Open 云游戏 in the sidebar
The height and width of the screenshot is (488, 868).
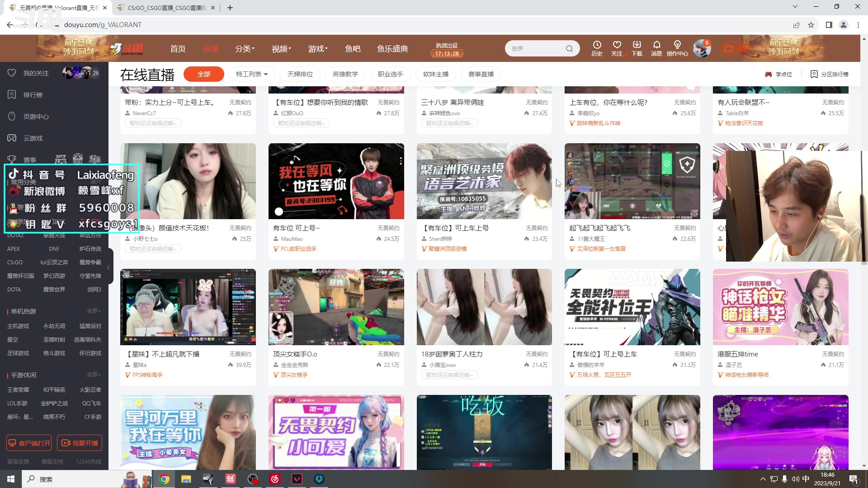tap(33, 138)
